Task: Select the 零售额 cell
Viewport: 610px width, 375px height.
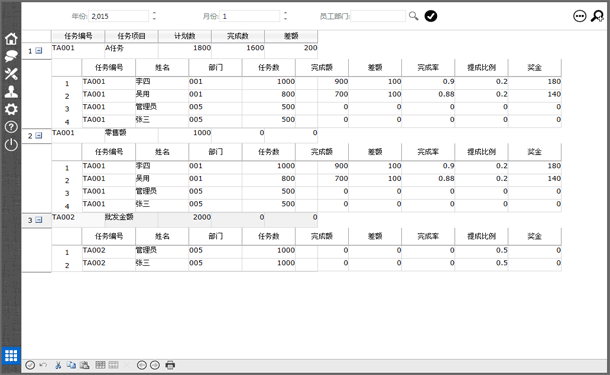Action: point(131,135)
